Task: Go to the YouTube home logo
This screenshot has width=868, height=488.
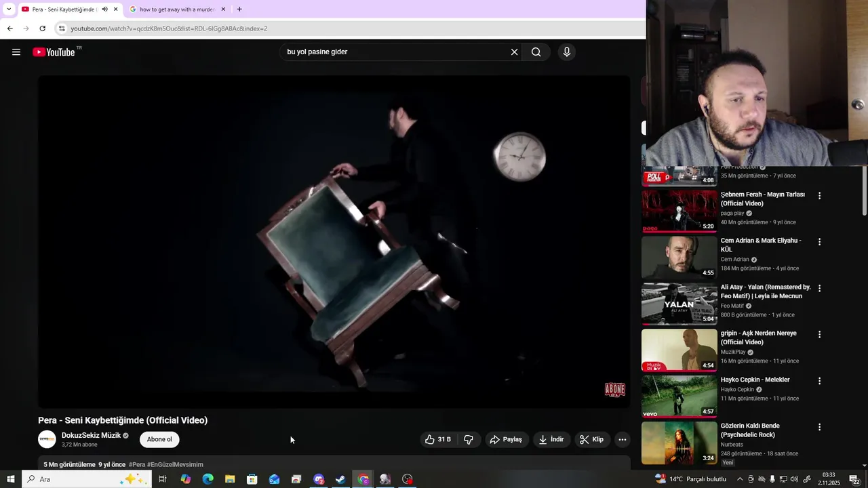Action: 54,52
